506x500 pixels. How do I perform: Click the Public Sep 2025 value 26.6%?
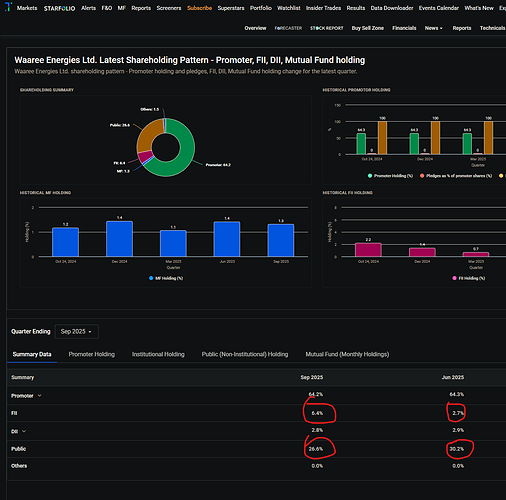(316, 449)
